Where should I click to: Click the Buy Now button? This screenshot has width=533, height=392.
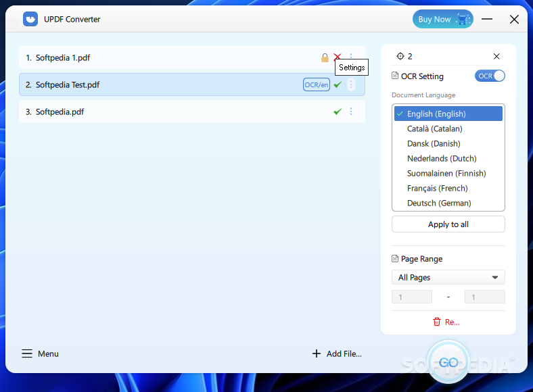tap(442, 19)
